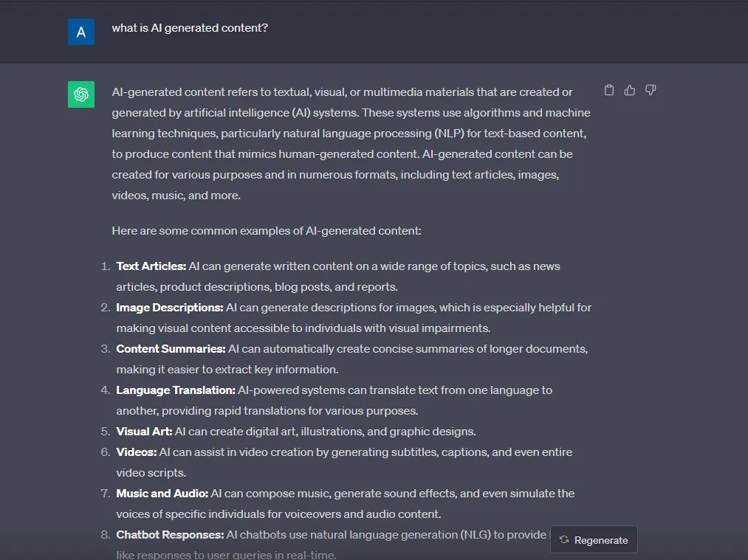Screen dimensions: 748x560
Task: Click the opening paragraph about AI-generated content
Action: pyautogui.click(x=351, y=143)
